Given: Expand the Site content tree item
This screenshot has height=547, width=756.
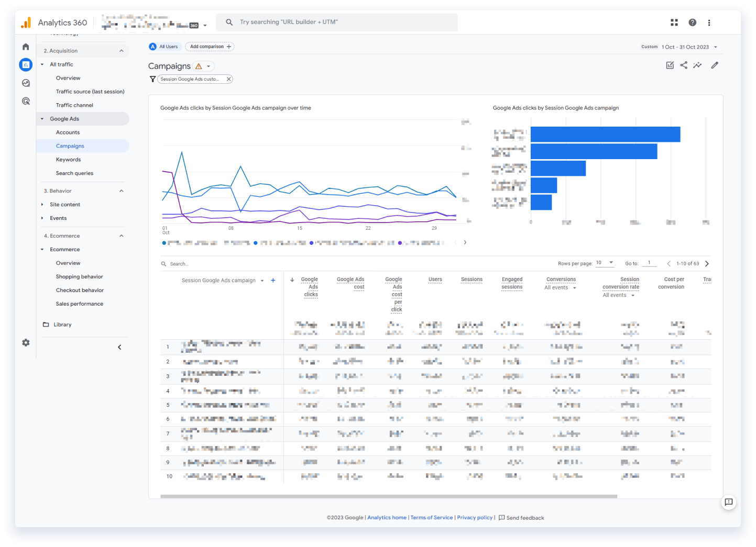Looking at the screenshot, I should (42, 205).
